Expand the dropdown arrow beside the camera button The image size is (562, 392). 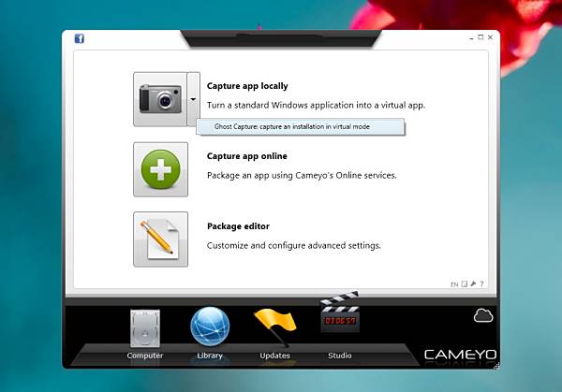coord(193,99)
